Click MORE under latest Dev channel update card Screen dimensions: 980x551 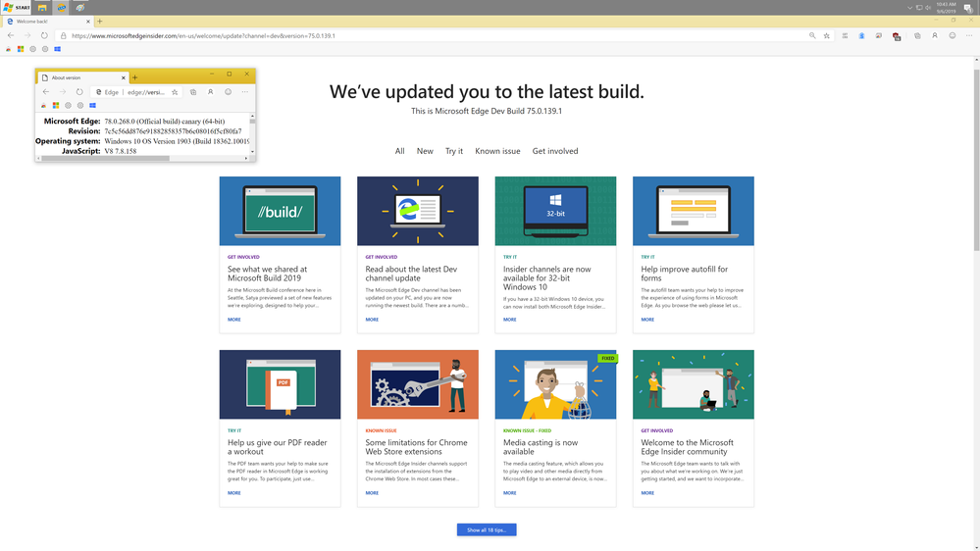372,320
